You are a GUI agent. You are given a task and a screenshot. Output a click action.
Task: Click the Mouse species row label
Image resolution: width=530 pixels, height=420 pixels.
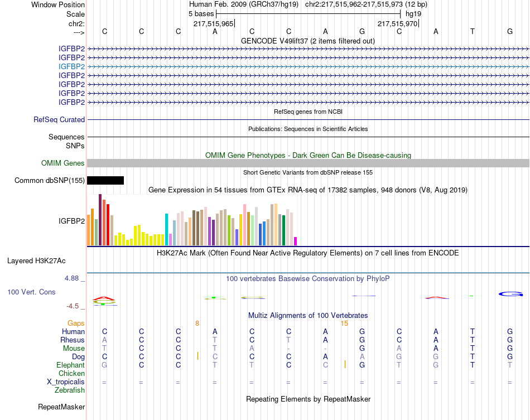click(74, 349)
